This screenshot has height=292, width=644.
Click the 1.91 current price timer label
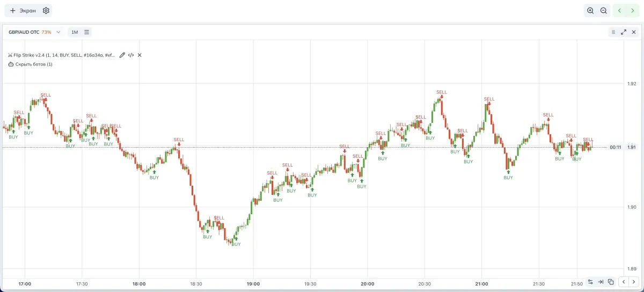pos(616,147)
